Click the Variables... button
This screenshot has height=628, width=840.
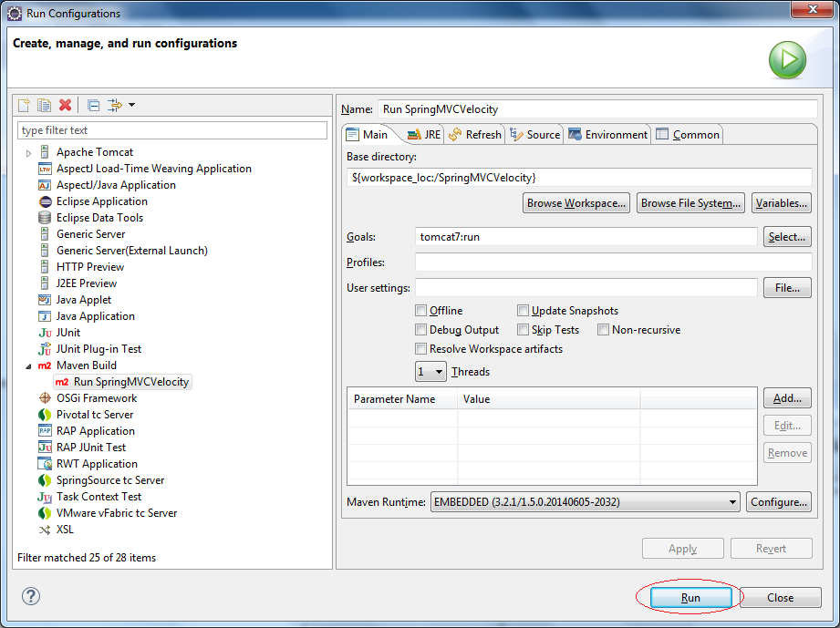(x=782, y=203)
